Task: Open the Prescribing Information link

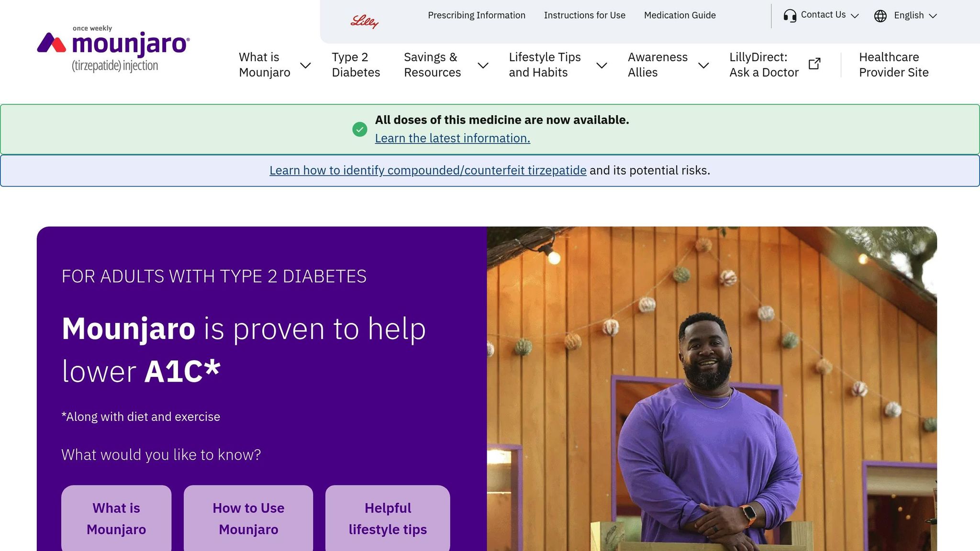Action: point(476,15)
